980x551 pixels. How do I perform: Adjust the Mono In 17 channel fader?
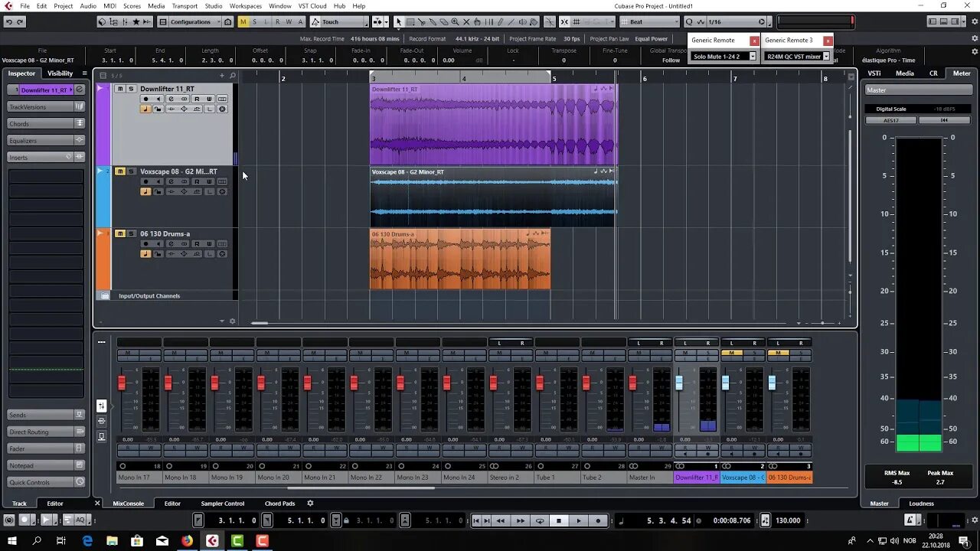(121, 383)
